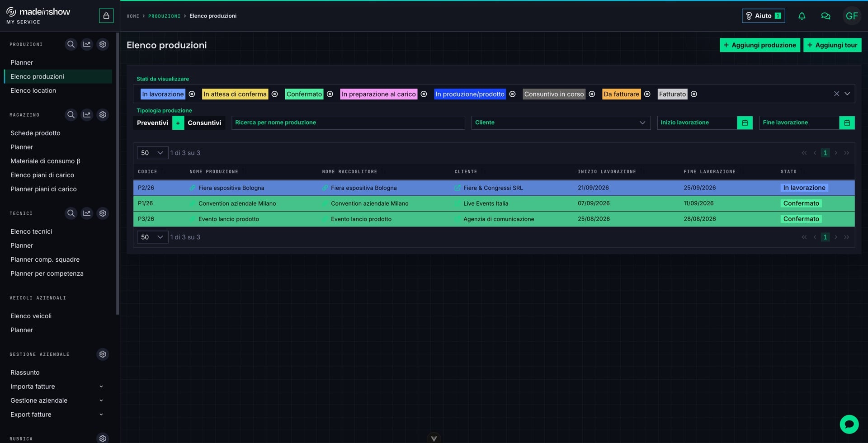Open the statistics chart icon in Magazzino section
Image resolution: width=868 pixels, height=443 pixels.
87,115
